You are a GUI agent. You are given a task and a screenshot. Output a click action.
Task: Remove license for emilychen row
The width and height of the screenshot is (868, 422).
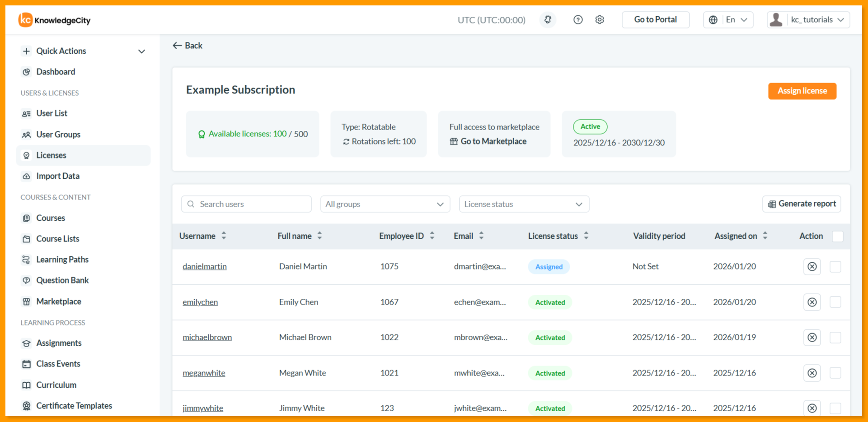pos(812,302)
